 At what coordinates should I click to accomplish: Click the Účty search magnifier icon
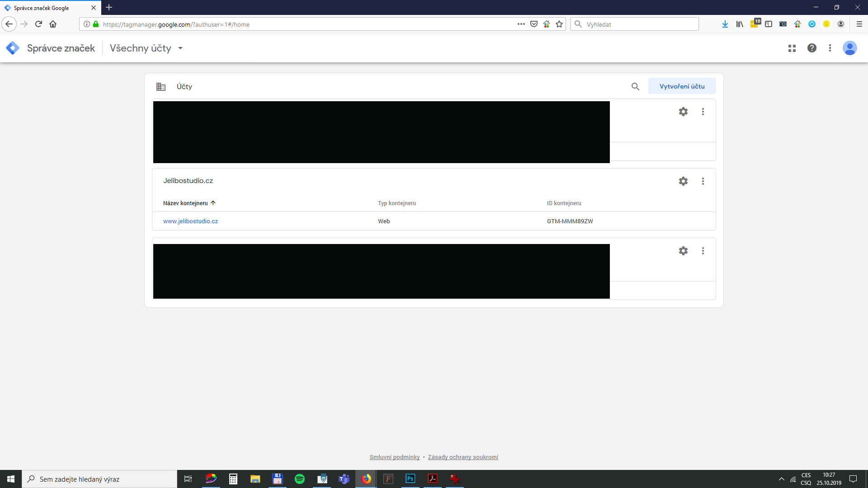click(635, 86)
